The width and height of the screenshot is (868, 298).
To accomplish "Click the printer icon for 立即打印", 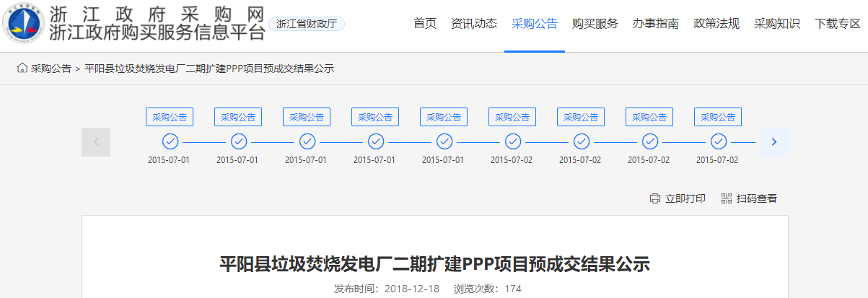I will pyautogui.click(x=655, y=198).
